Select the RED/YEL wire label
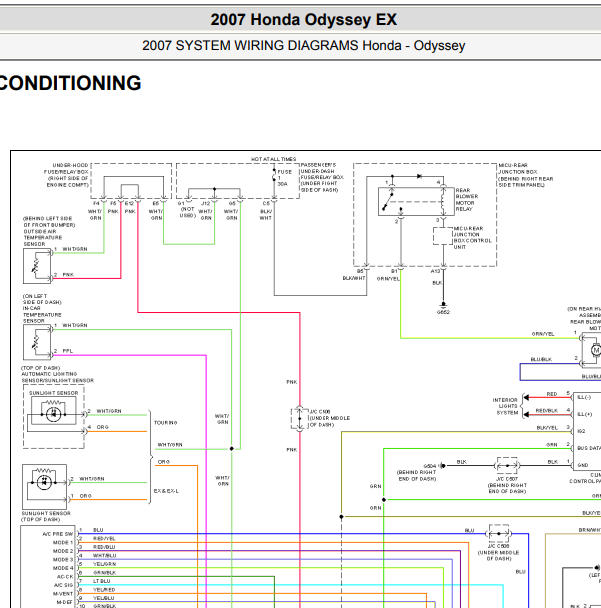 point(104,539)
